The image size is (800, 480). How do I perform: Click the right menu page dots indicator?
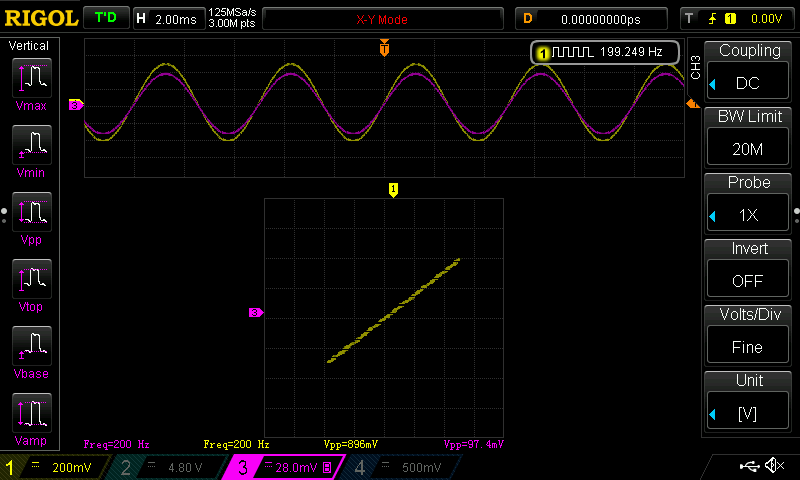click(x=796, y=215)
